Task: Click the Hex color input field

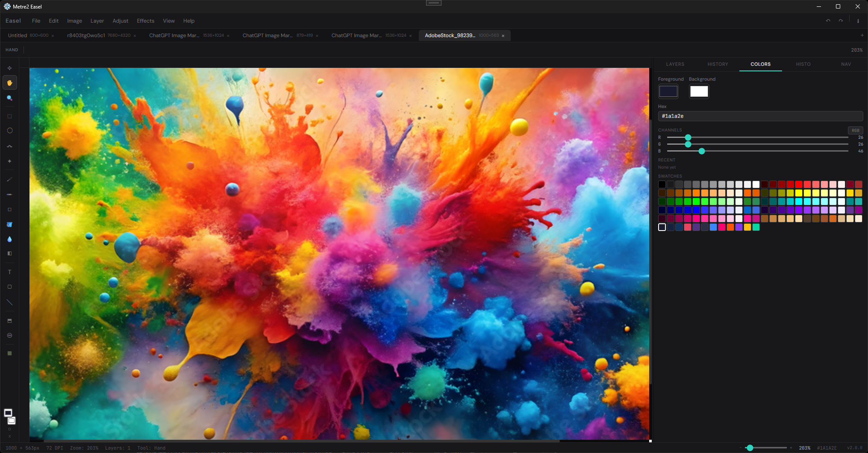Action: [760, 116]
